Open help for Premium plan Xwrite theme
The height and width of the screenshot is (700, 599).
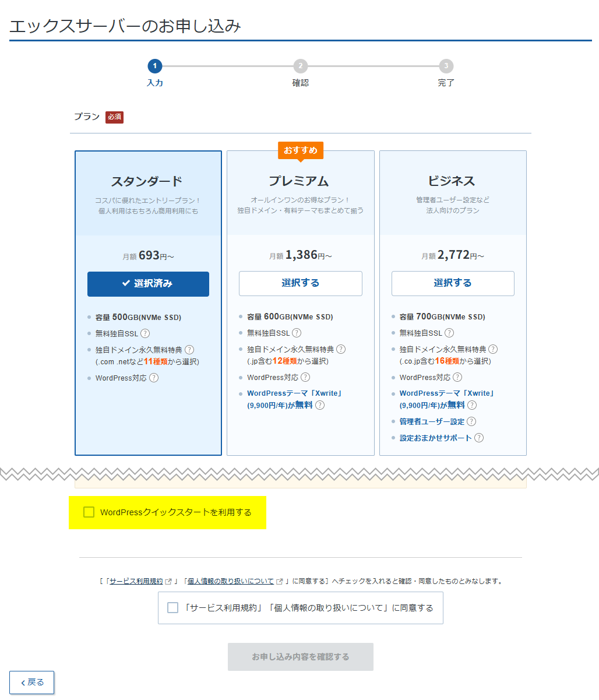(x=320, y=405)
